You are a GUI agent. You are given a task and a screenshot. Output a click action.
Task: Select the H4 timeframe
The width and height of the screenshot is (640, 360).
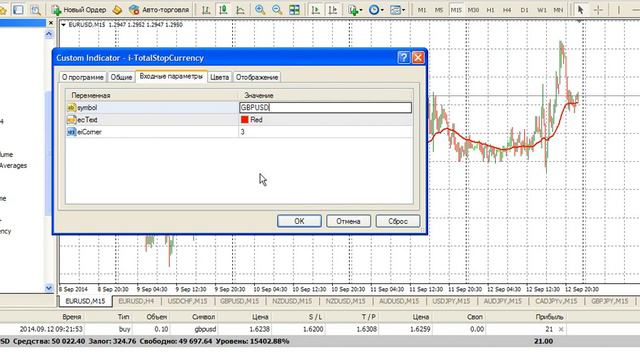tap(507, 9)
